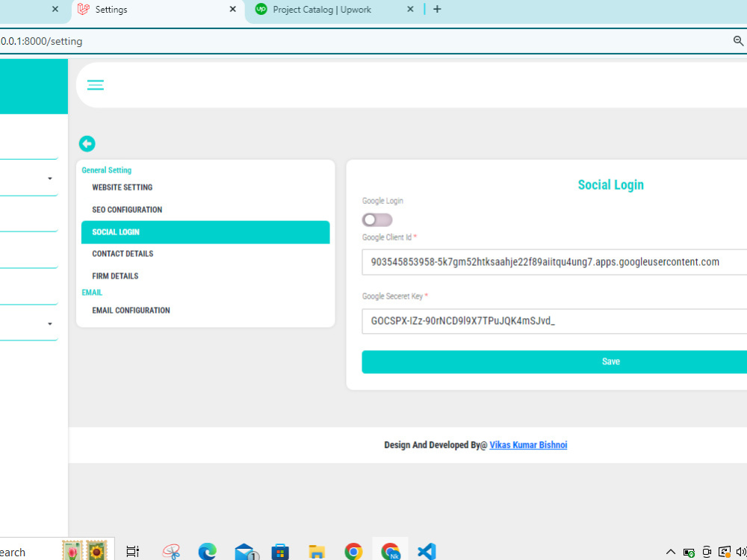Open Visual Studio Code from the taskbar
This screenshot has height=560, width=747.
point(427,552)
